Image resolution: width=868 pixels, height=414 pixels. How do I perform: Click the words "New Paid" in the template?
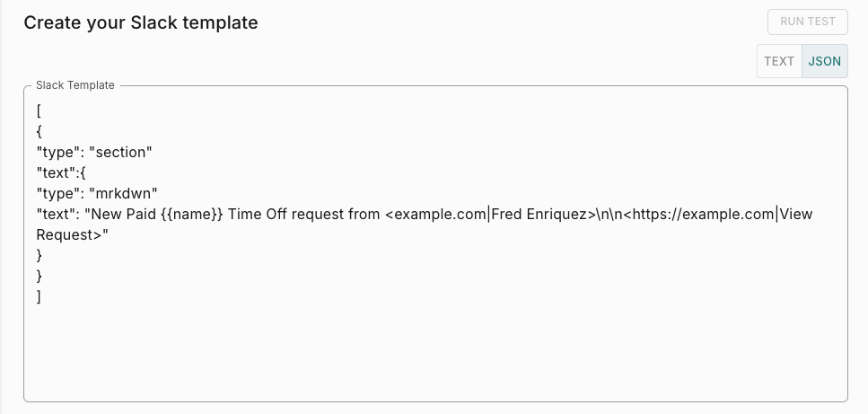point(120,215)
